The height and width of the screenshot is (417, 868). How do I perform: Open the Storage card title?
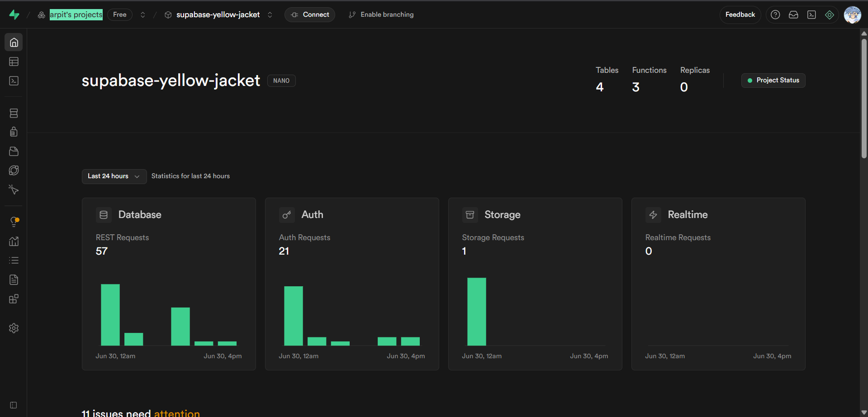(503, 215)
